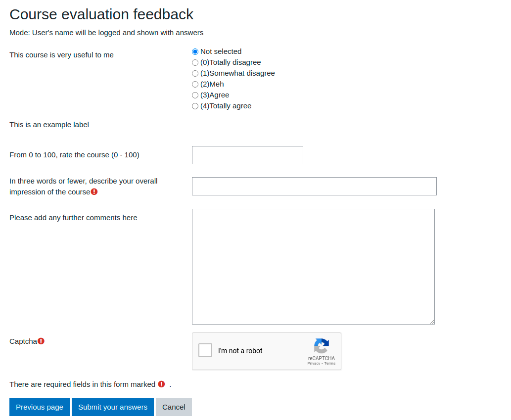Click required icon in form footer note
511x420 pixels.
coord(161,384)
